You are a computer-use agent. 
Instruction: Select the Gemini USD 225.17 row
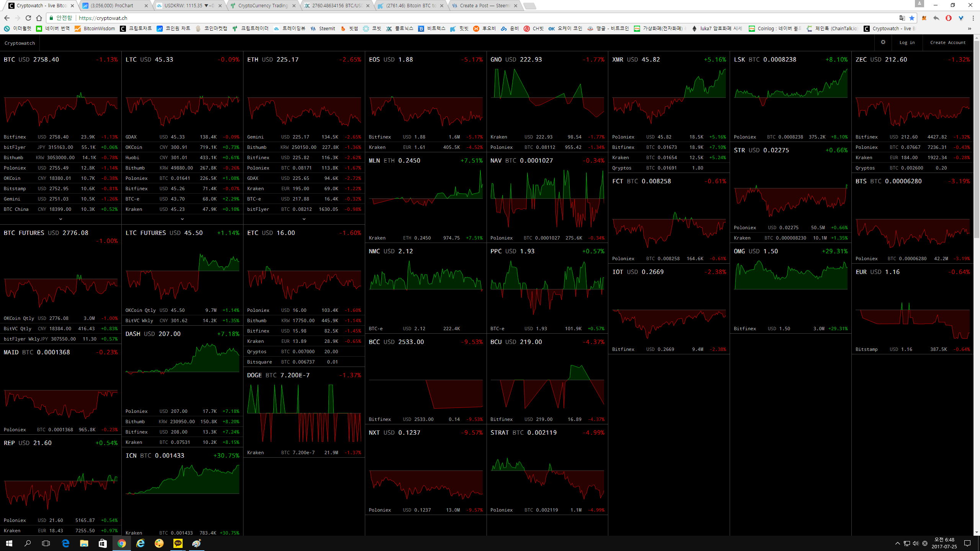coord(304,137)
